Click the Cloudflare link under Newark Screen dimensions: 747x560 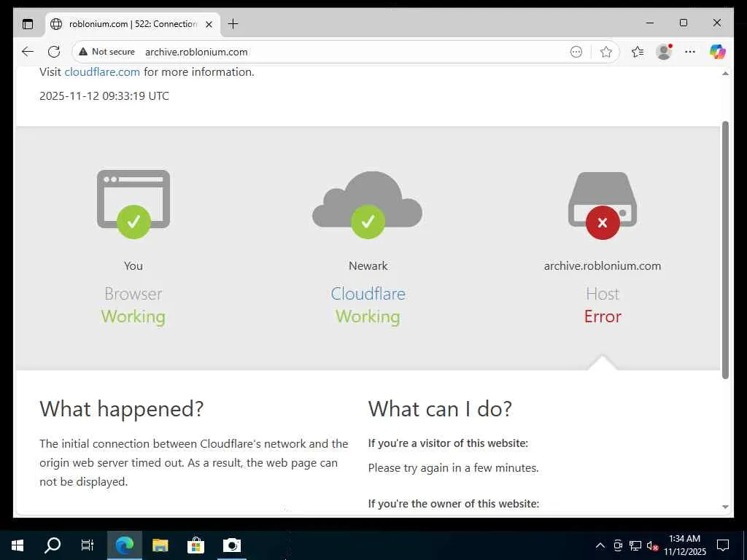pos(368,294)
